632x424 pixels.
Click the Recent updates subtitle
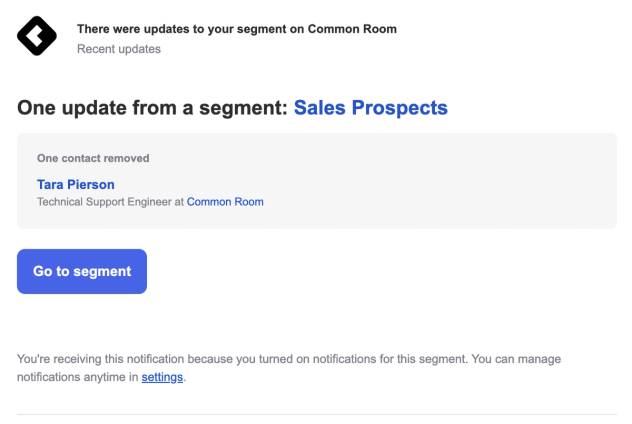118,48
